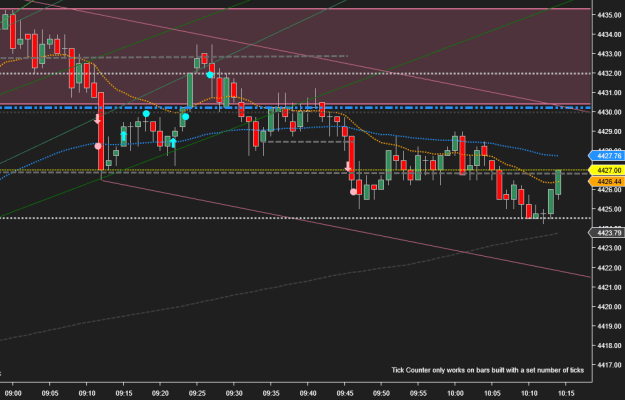Click the 09:25 time axis label
This screenshot has height=400, width=625.
197,393
